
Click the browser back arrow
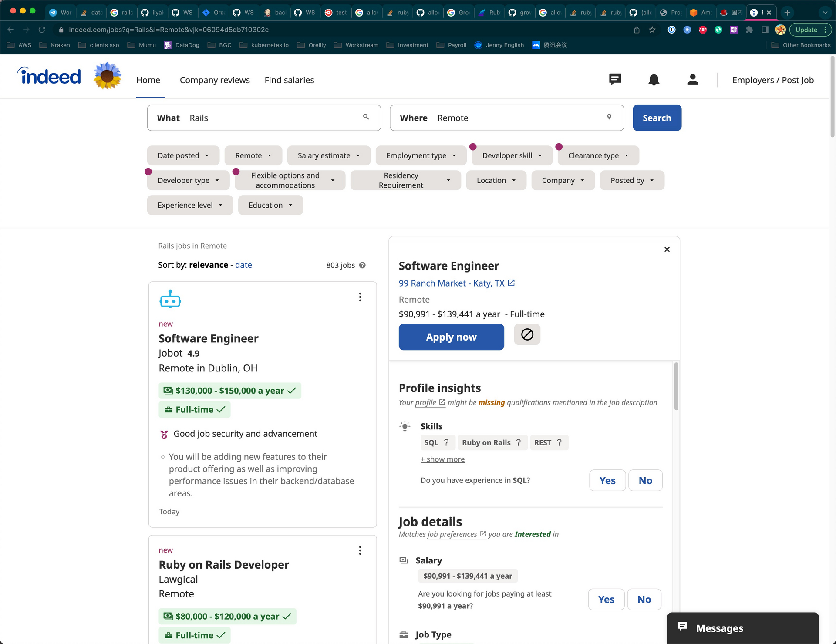[11, 30]
